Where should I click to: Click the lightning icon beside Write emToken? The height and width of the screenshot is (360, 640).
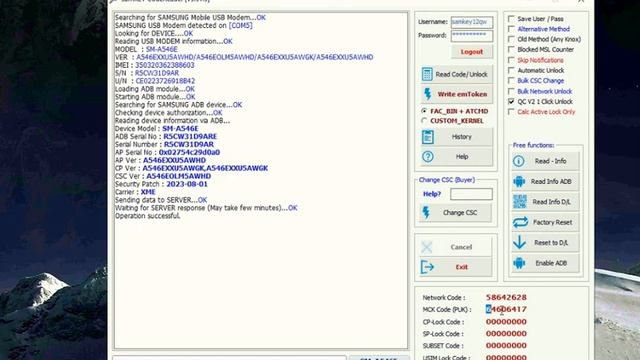click(x=427, y=94)
